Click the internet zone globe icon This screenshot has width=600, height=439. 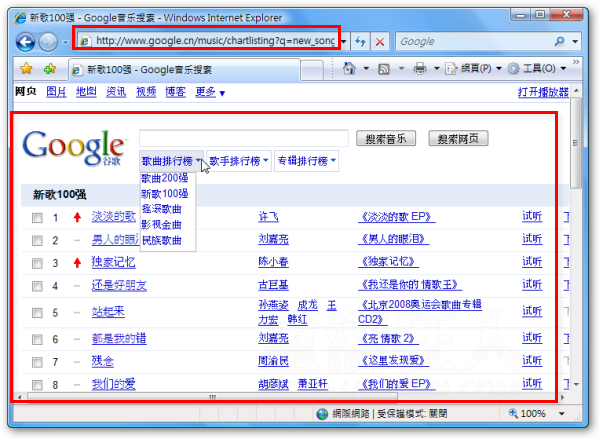click(x=322, y=414)
